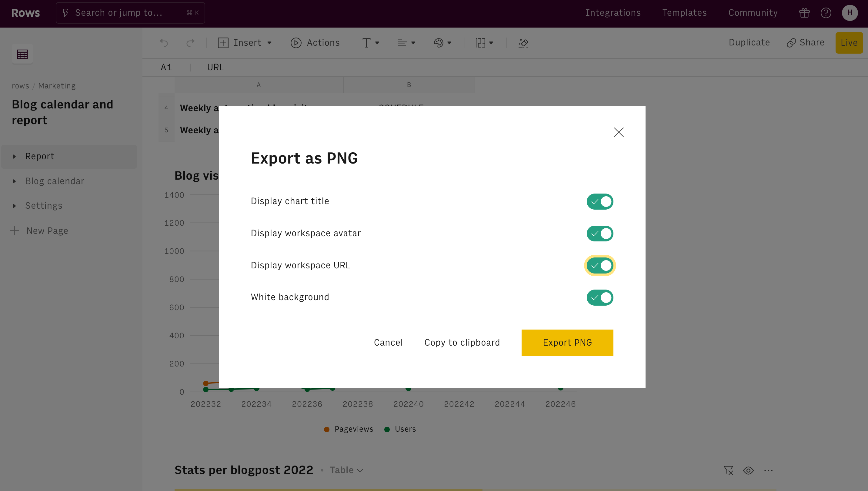The height and width of the screenshot is (491, 868).
Task: Open the three-dots options for Stats table
Action: pyautogui.click(x=768, y=470)
